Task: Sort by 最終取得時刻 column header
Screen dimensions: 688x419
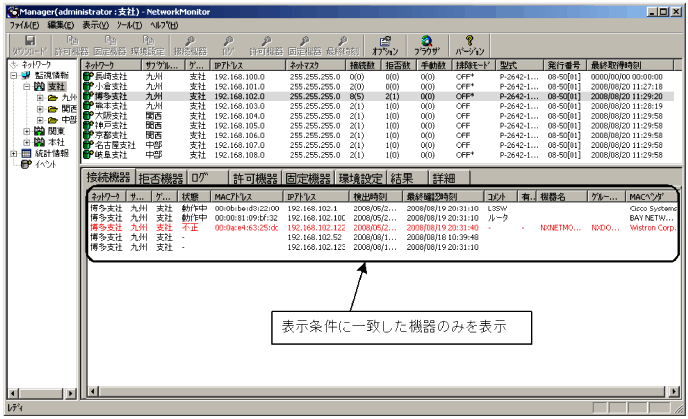Action: [x=630, y=65]
